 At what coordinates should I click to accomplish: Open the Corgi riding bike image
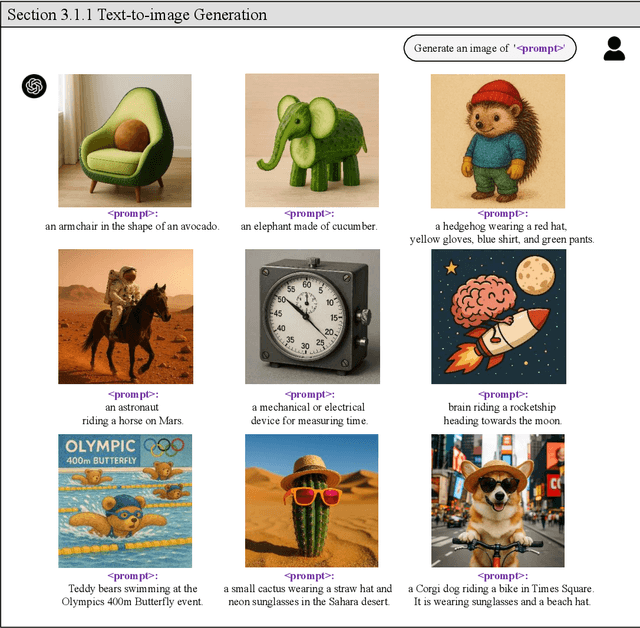coord(498,500)
